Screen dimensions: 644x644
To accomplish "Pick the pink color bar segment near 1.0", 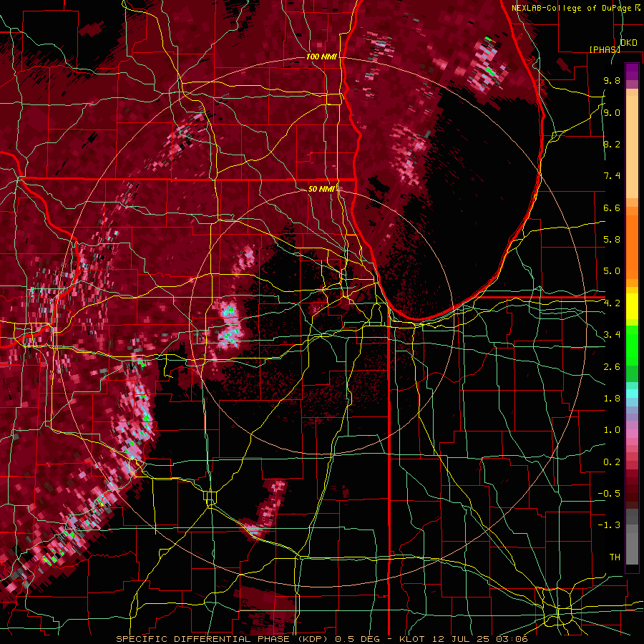I will 632,434.
